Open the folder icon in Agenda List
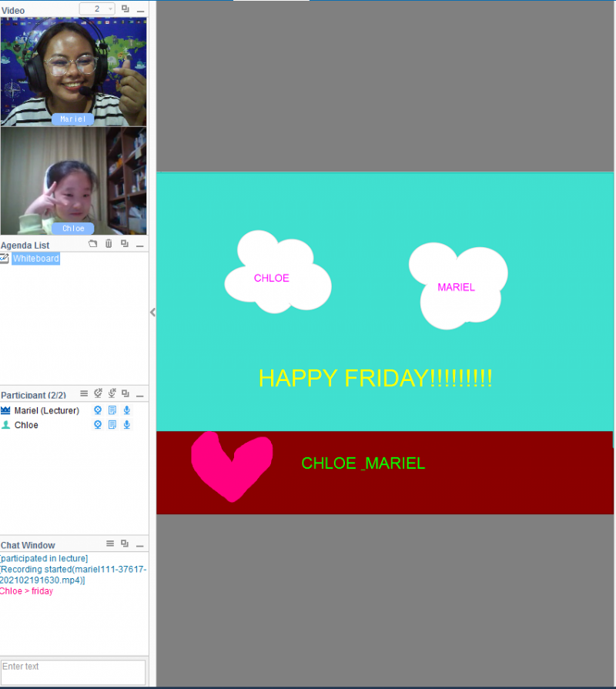The image size is (616, 689). (93, 244)
